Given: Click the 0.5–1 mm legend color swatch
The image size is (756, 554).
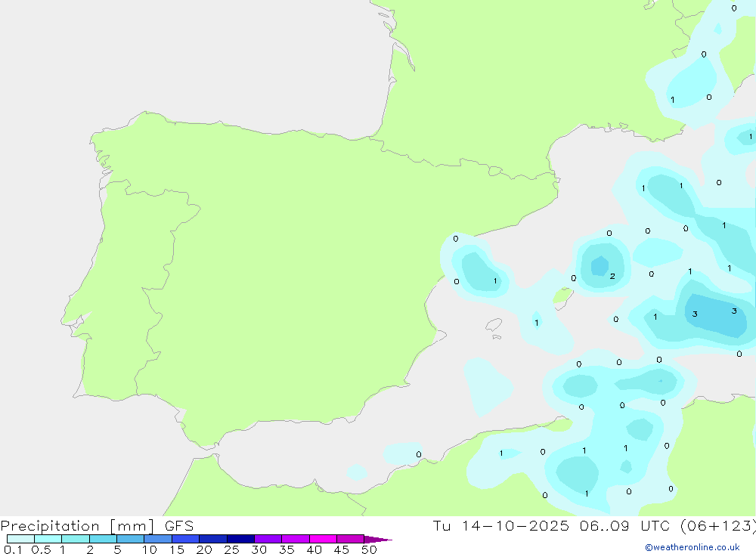Looking at the screenshot, I should (48, 539).
